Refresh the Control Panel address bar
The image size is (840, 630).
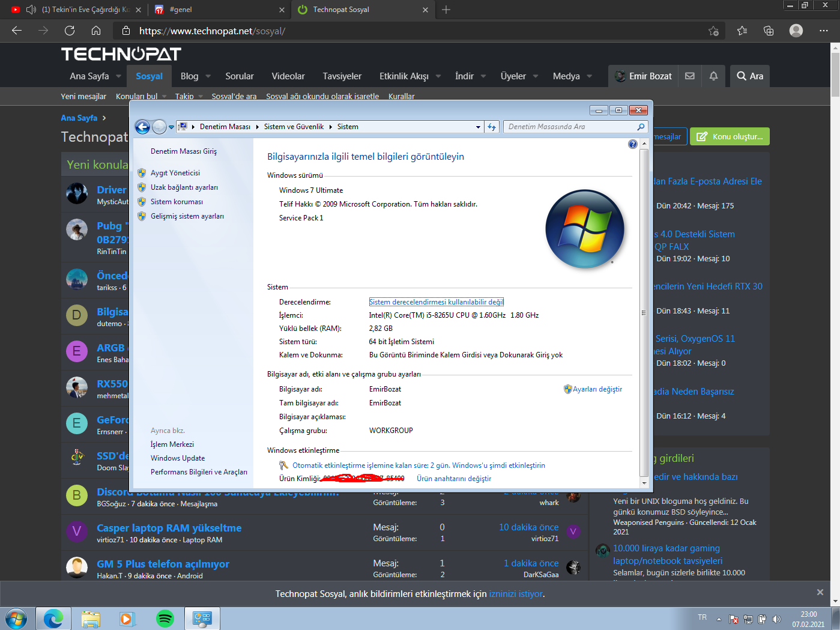pos(492,127)
